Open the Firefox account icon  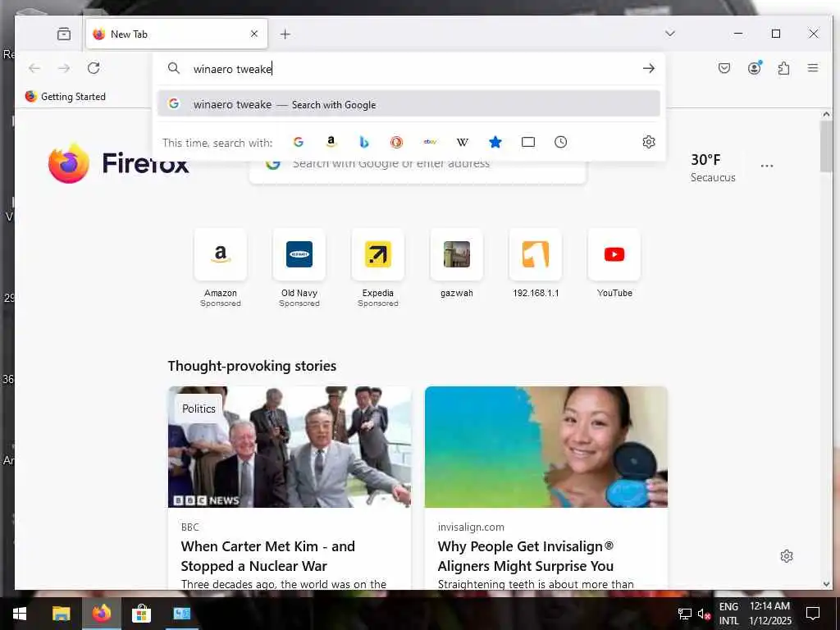point(755,68)
